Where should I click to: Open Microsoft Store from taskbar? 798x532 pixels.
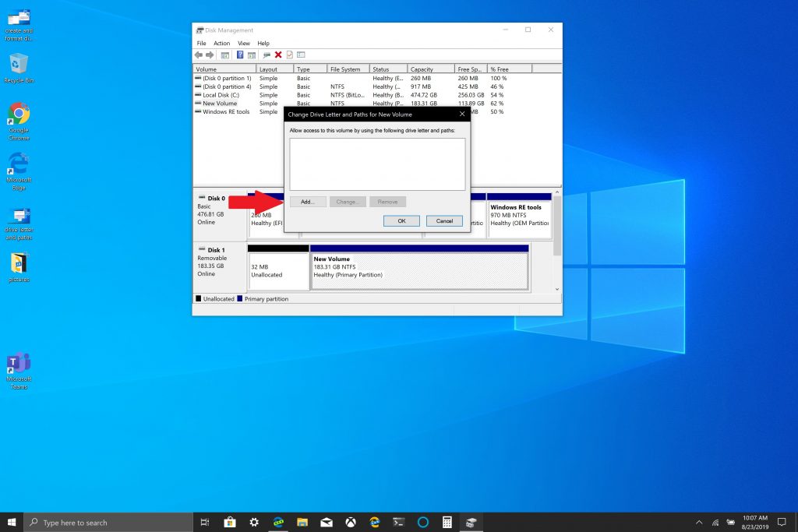pos(229,522)
